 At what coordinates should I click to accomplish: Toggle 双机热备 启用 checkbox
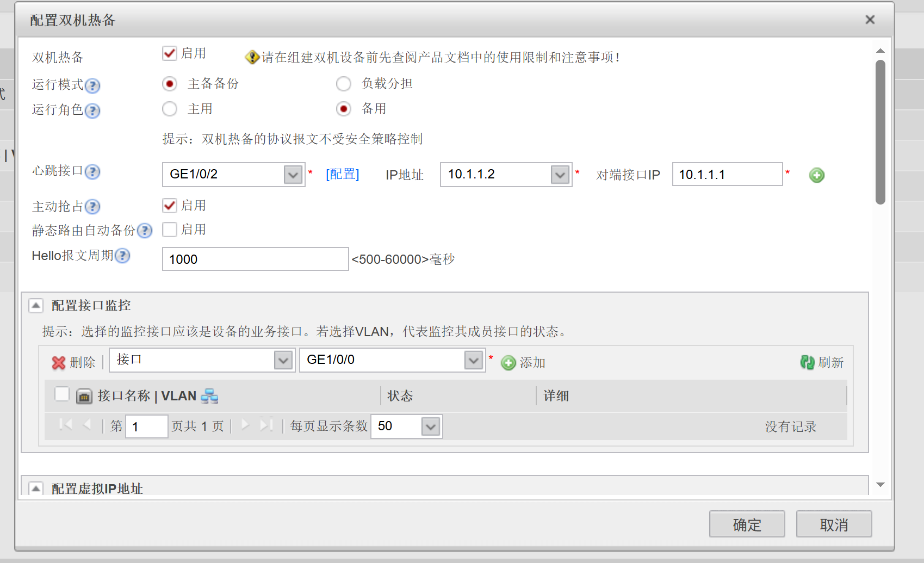coord(170,53)
